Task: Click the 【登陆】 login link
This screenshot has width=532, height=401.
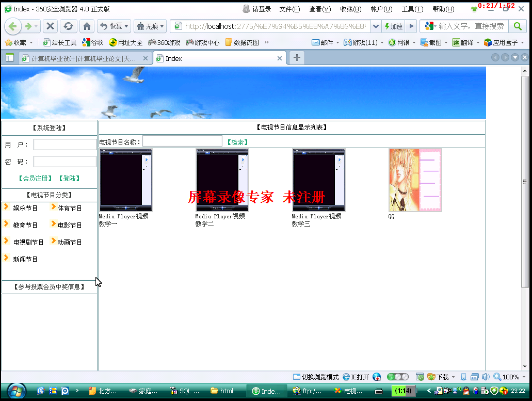Action: click(69, 179)
